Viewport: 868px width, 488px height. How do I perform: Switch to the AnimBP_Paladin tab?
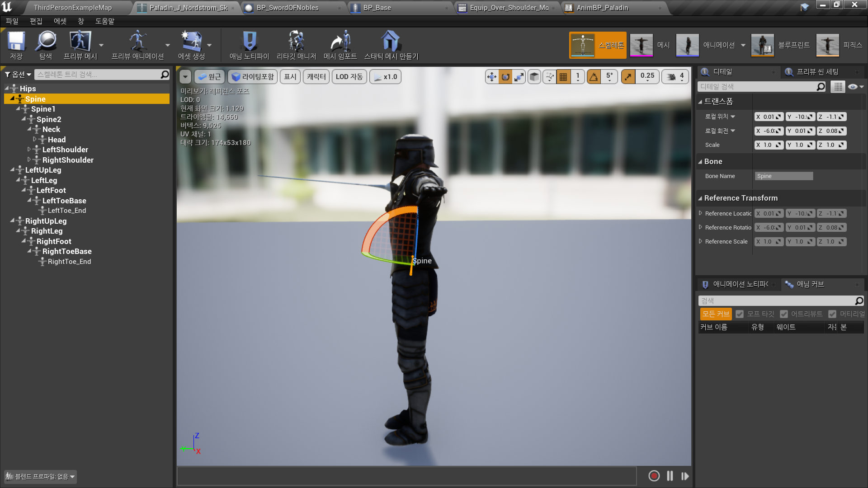[x=602, y=8]
